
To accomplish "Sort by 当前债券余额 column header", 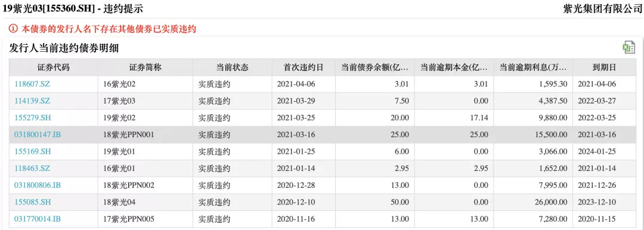I will 374,67.
